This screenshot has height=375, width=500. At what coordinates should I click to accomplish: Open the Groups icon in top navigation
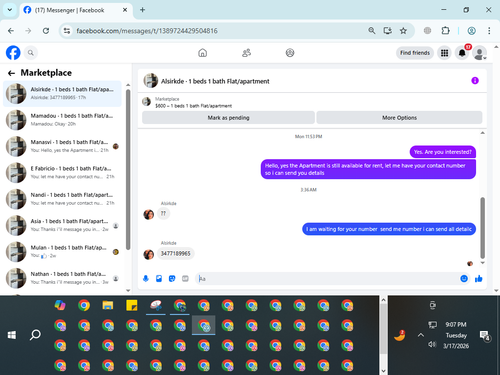click(290, 53)
